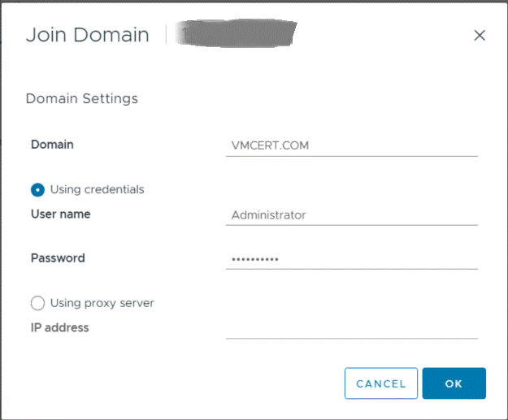Click the Domain Settings heading
508x420 pixels.
pyautogui.click(x=82, y=99)
